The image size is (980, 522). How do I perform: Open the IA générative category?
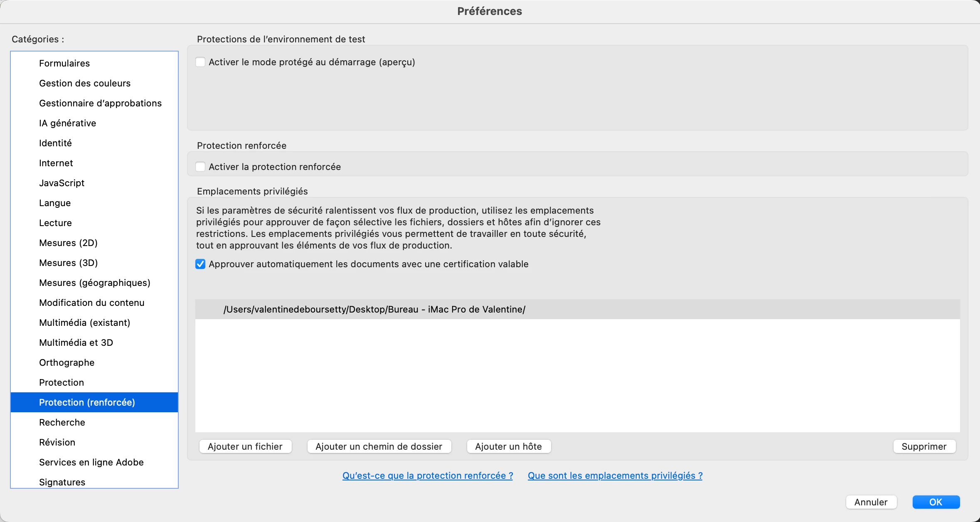(67, 123)
